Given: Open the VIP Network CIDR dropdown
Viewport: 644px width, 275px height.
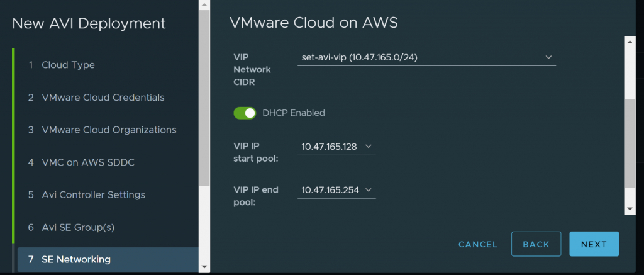Looking at the screenshot, I should [426, 58].
